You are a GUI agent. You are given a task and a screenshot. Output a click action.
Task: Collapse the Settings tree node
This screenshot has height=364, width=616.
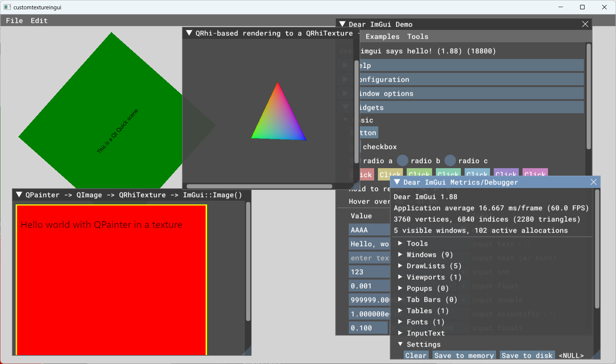tap(400, 344)
